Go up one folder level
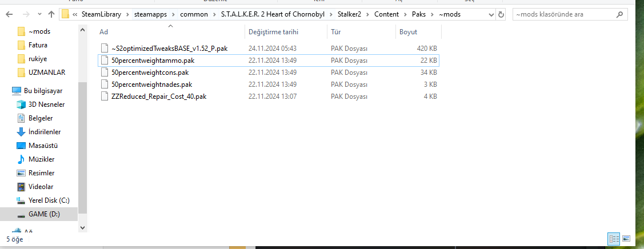The image size is (644, 249). coord(51,14)
